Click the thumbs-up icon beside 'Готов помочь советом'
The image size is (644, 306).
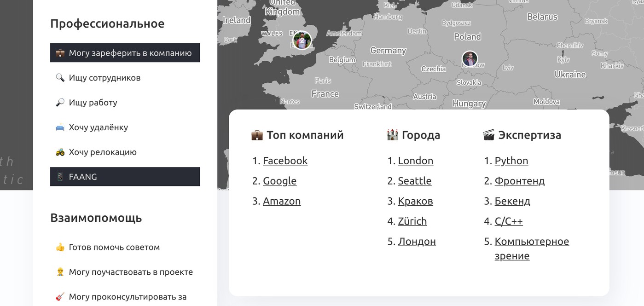coord(60,248)
